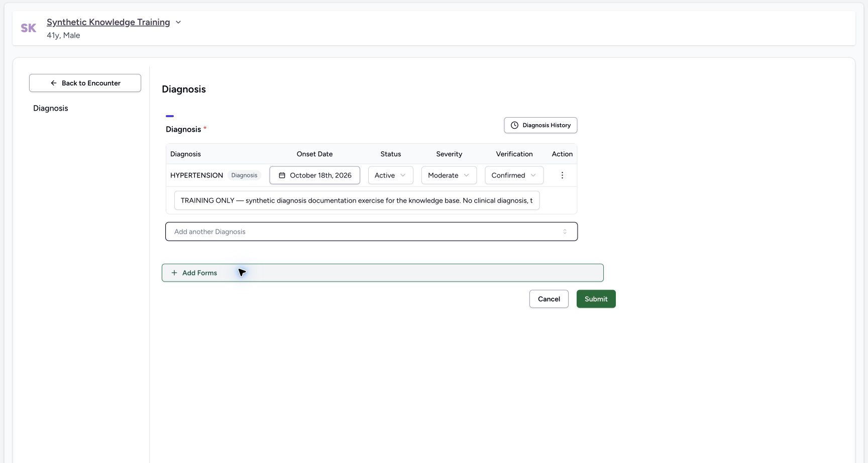Click the Action column header
This screenshot has width=868, height=463.
click(562, 154)
